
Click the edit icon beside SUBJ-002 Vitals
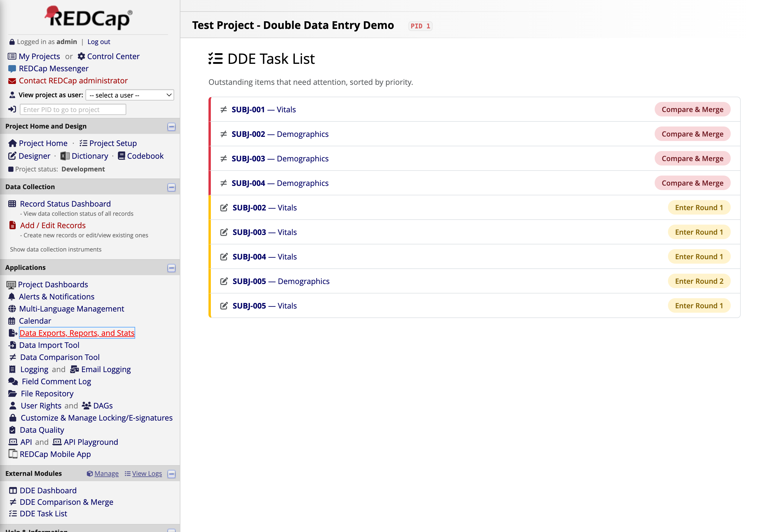(x=224, y=208)
